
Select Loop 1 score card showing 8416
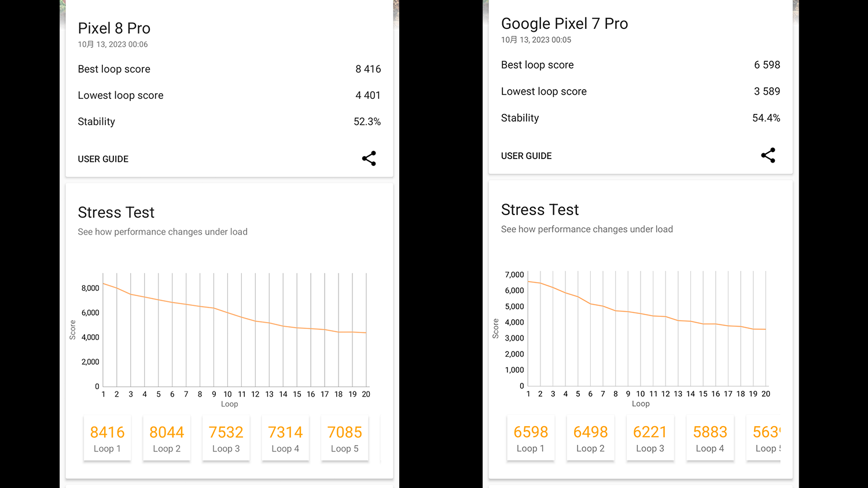[107, 439]
